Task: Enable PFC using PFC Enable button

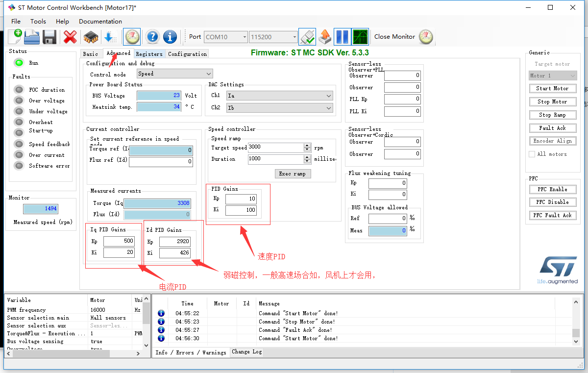Action: [x=553, y=189]
